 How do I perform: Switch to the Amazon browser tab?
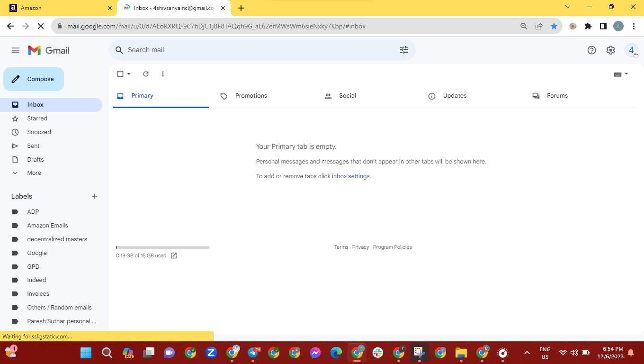coord(58,8)
